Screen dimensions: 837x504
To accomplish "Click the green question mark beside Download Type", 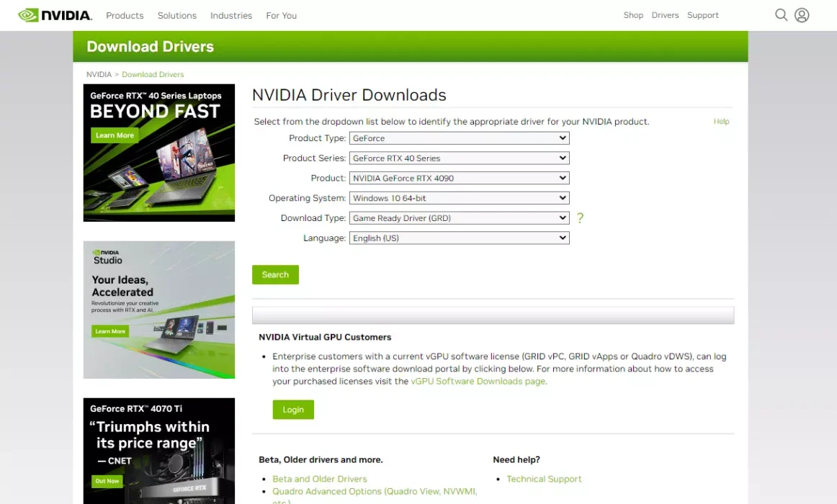I will tap(581, 217).
